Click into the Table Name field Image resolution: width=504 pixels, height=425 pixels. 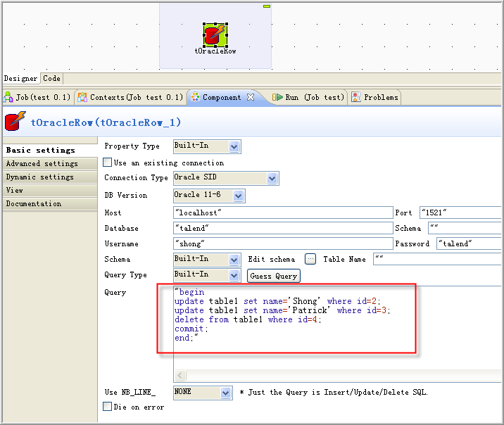(x=437, y=259)
